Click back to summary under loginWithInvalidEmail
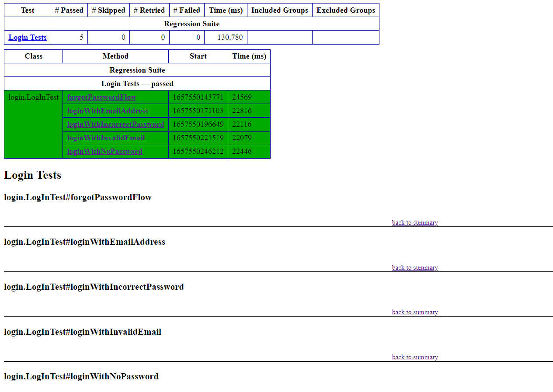The height and width of the screenshot is (392, 553). point(415,357)
